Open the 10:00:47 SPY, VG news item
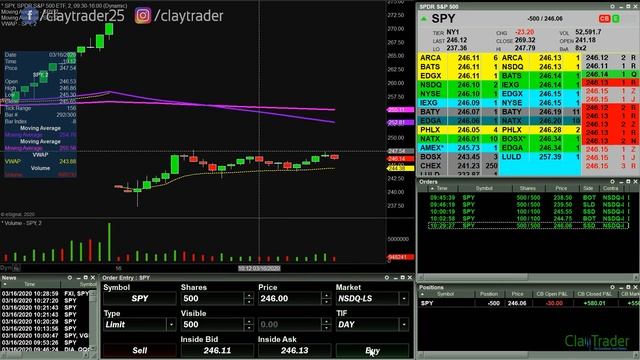The image size is (640, 360). tap(45, 335)
